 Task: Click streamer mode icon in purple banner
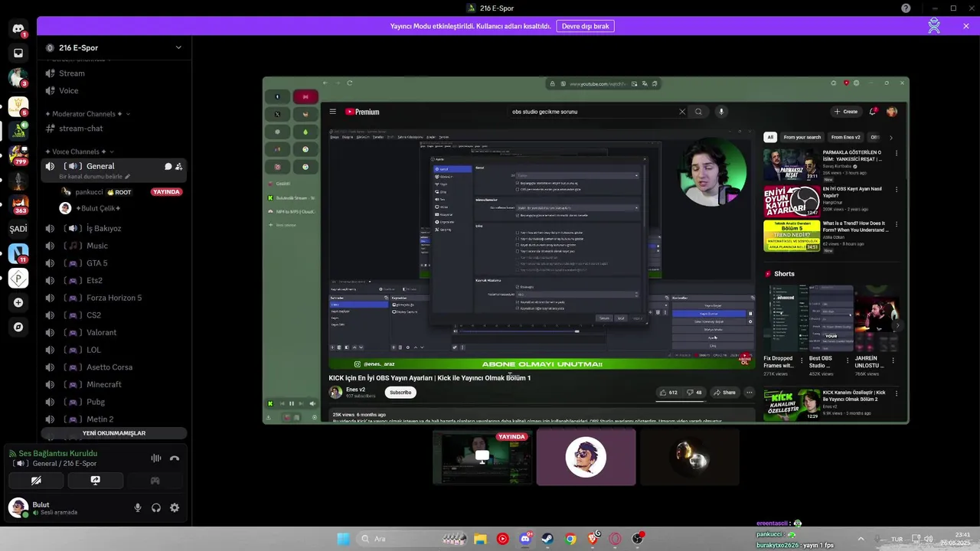click(934, 25)
